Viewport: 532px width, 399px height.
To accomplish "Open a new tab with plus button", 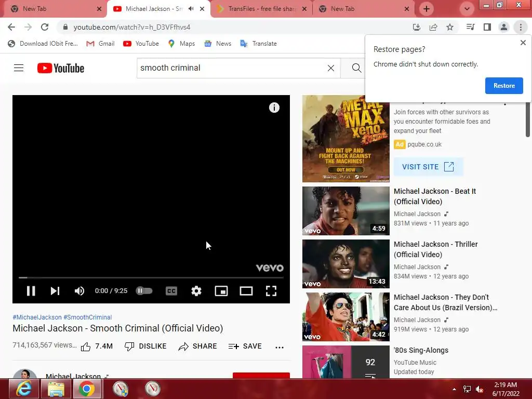I will [427, 9].
